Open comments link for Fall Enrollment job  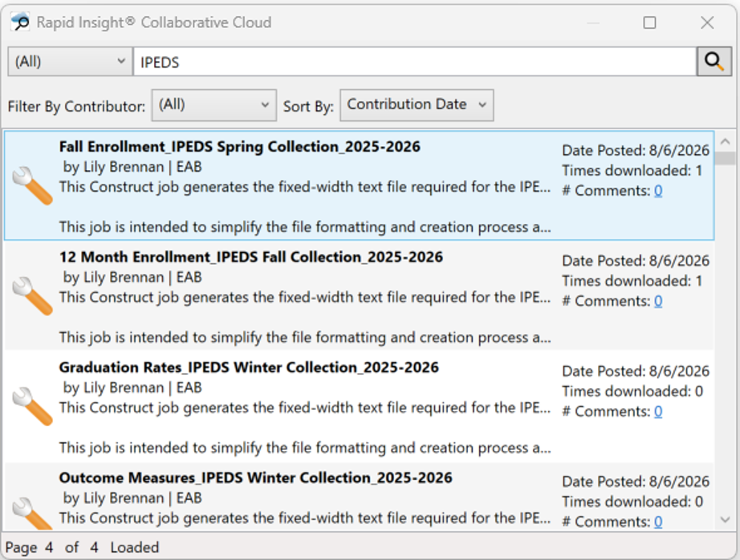click(x=658, y=191)
